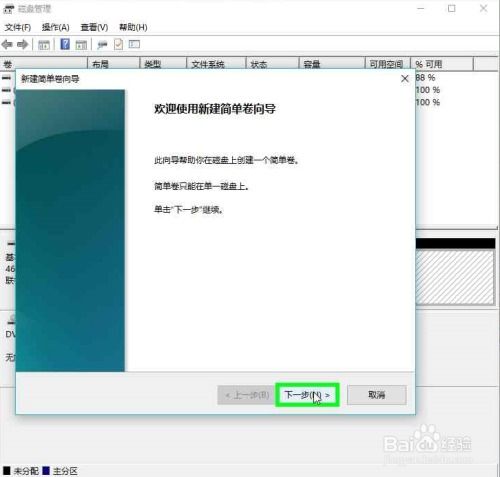Click the key-shaped toolbar icon
500x477 pixels.
coord(102,45)
